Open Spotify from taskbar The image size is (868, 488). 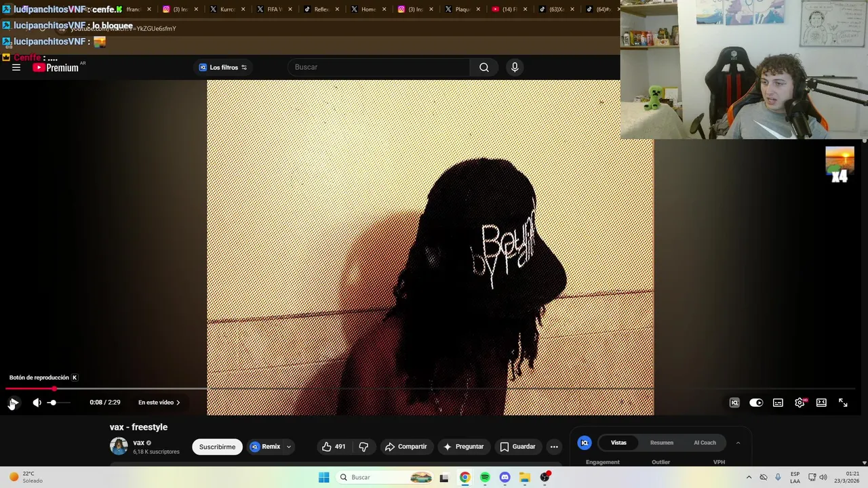(x=485, y=477)
